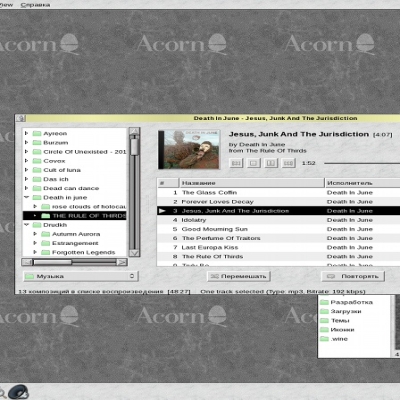Expand the rose clouds of holocaust subfolder
This screenshot has height=400, width=400.
[x=35, y=207]
